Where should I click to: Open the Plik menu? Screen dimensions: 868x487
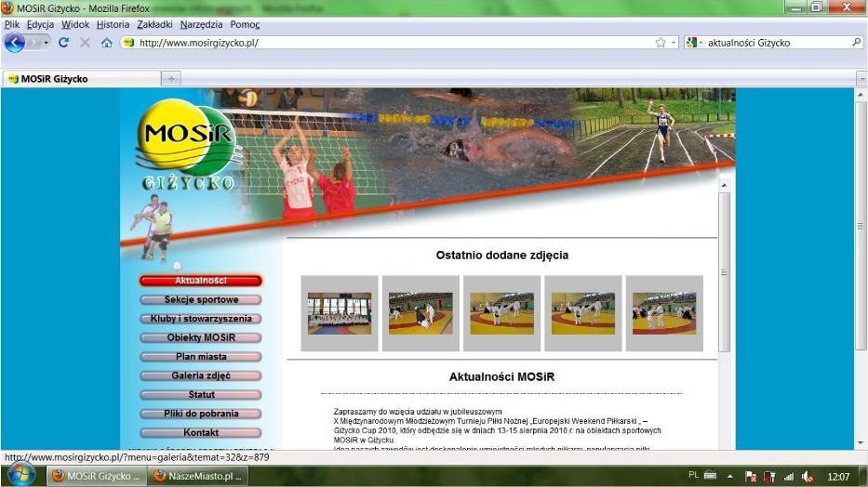[x=11, y=24]
